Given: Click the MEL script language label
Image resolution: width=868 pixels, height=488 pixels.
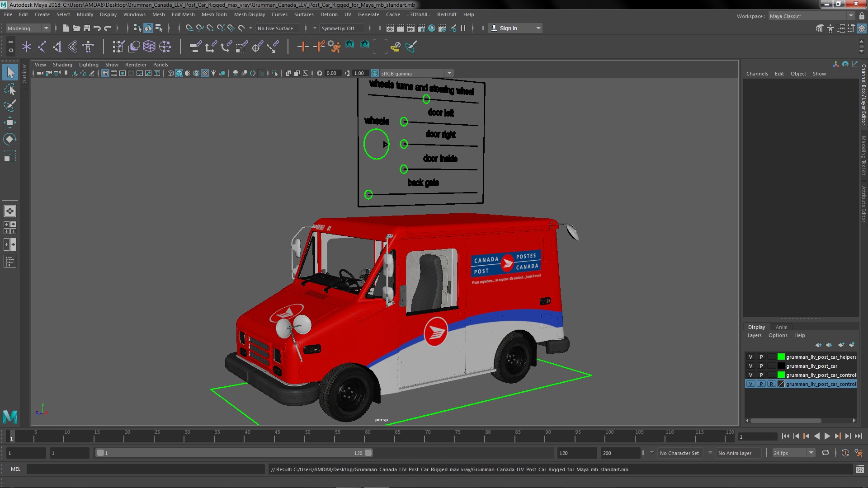Looking at the screenshot, I should click(x=15, y=469).
